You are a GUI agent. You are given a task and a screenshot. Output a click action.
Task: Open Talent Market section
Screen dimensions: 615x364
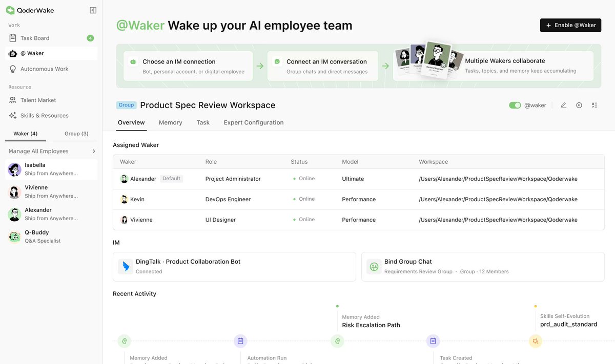(51, 100)
